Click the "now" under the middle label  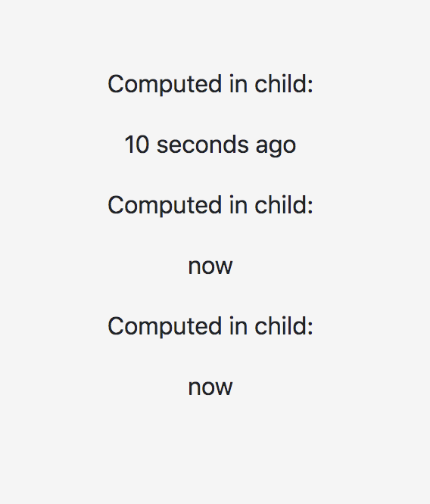(x=210, y=266)
